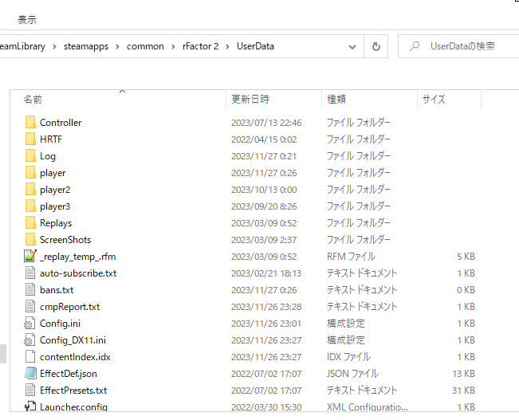Screen dimensions: 519x420
Task: Select the Log folder name
Action: click(x=48, y=156)
